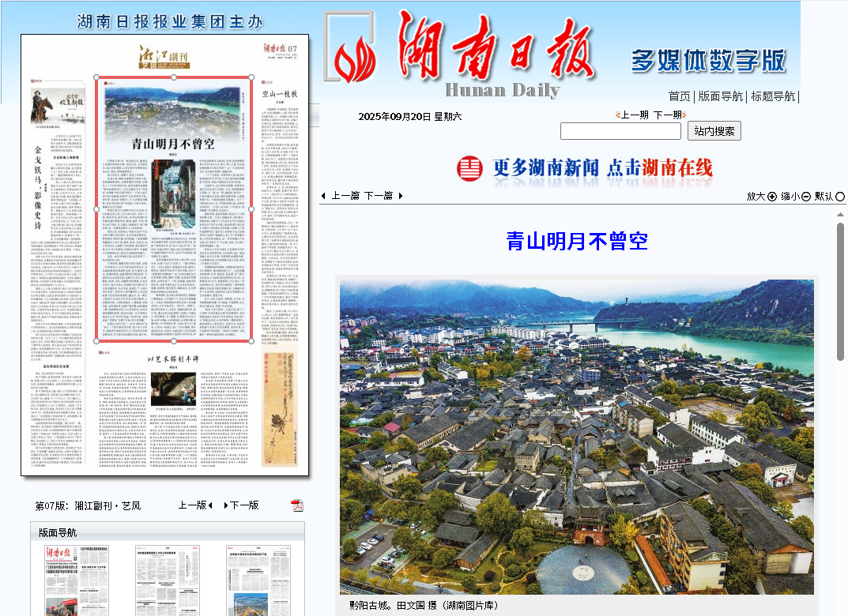This screenshot has width=848, height=616.
Task: Click the 缩小 zoom-out minus icon
Action: 806,197
